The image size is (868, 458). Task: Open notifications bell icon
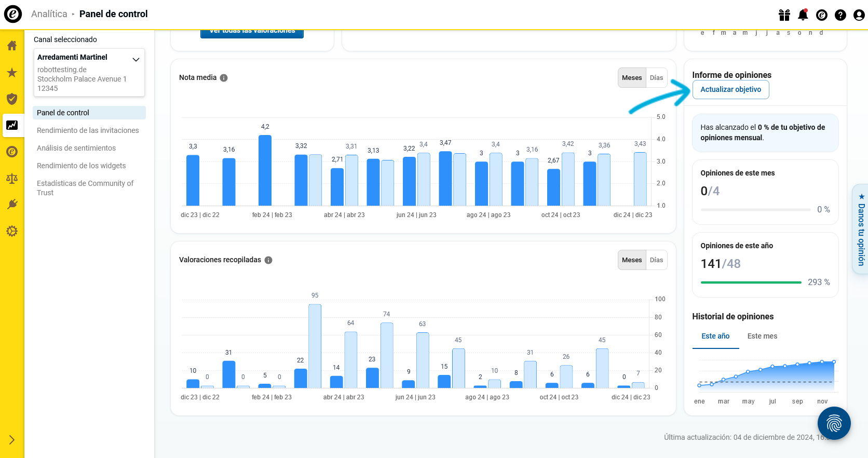(x=803, y=15)
